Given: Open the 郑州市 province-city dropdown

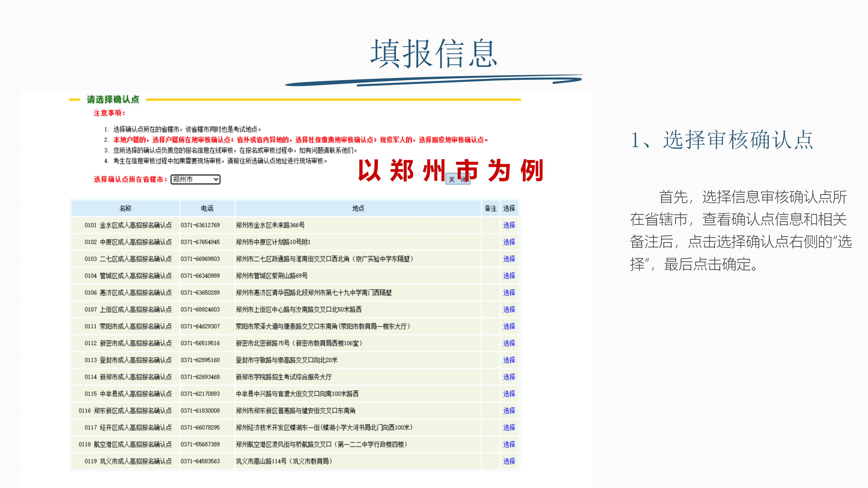Looking at the screenshot, I should pos(196,179).
